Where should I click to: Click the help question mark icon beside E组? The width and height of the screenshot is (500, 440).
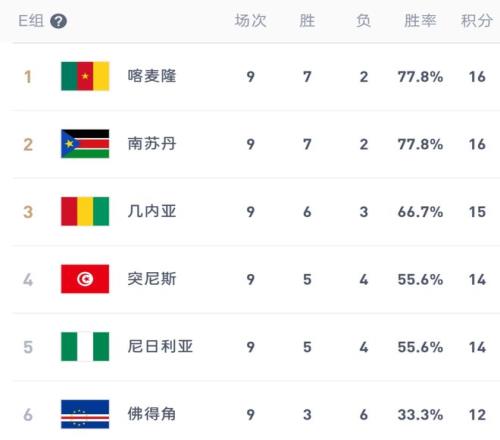pos(58,21)
